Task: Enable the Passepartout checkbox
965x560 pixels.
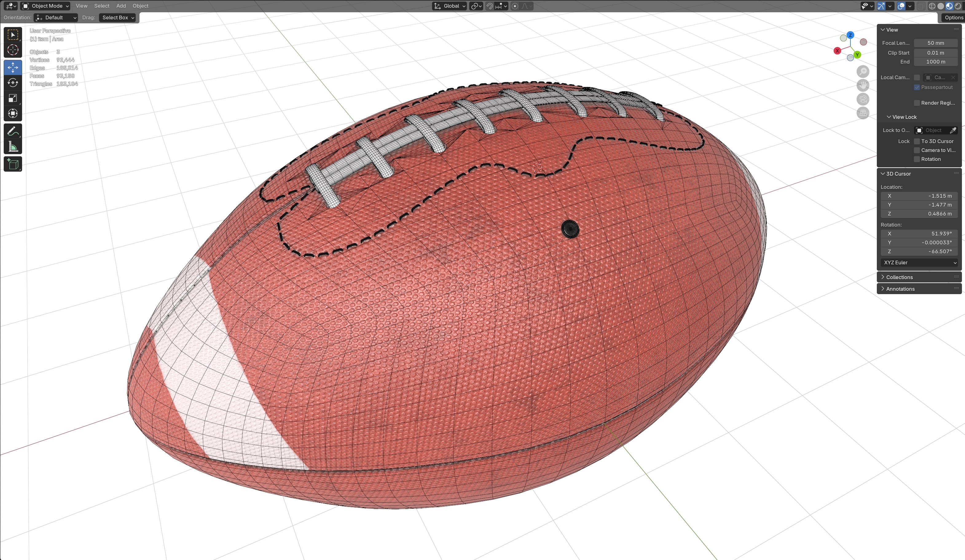Action: point(917,87)
